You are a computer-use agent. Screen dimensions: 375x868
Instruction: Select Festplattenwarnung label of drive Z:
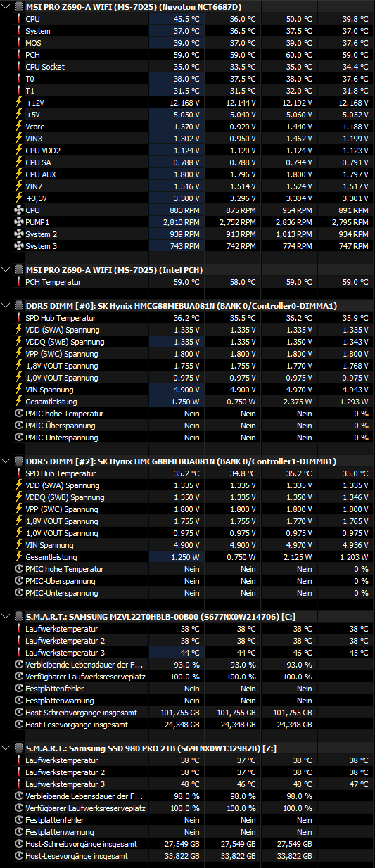pos(60,832)
